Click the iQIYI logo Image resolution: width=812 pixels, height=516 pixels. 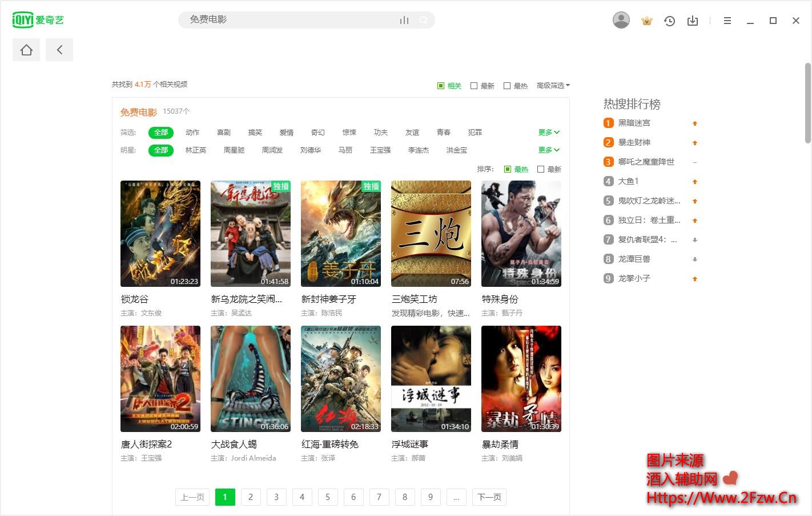coord(38,20)
